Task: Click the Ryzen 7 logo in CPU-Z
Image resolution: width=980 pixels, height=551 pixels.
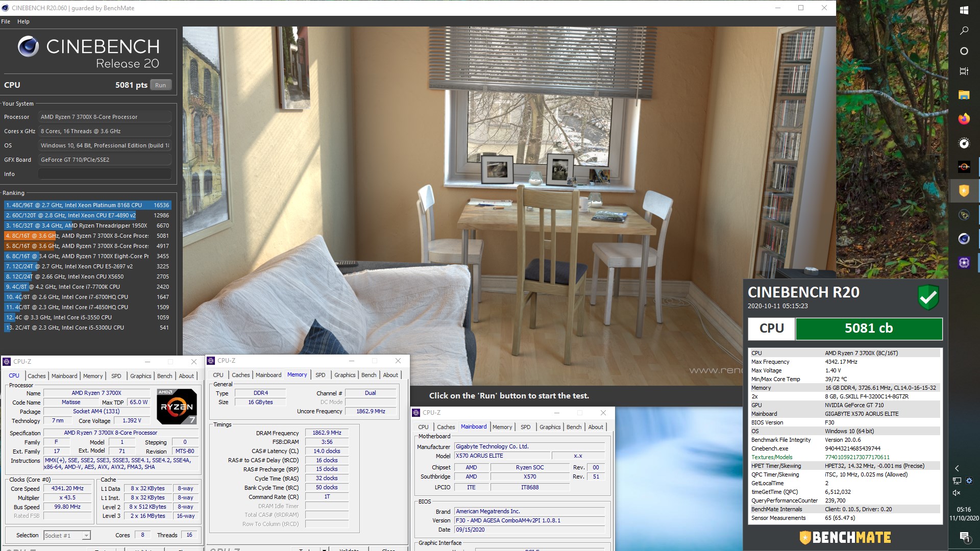Action: 176,407
